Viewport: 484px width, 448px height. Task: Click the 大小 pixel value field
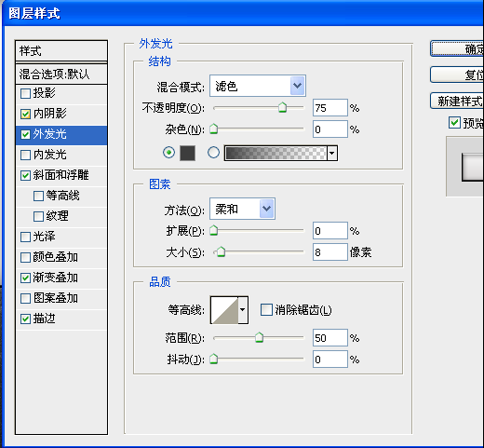(330, 251)
